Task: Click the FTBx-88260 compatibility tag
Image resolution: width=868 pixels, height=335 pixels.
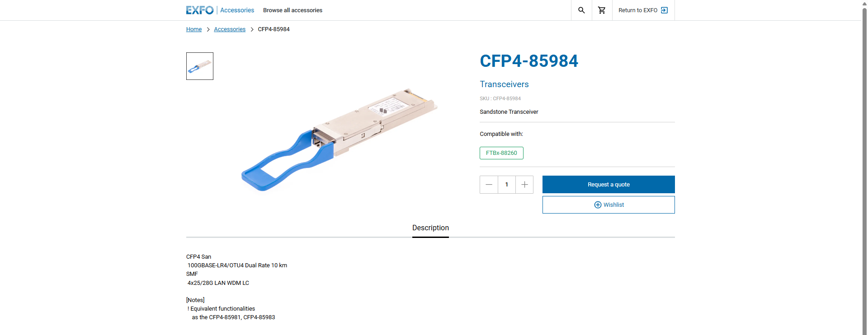Action: [501, 153]
